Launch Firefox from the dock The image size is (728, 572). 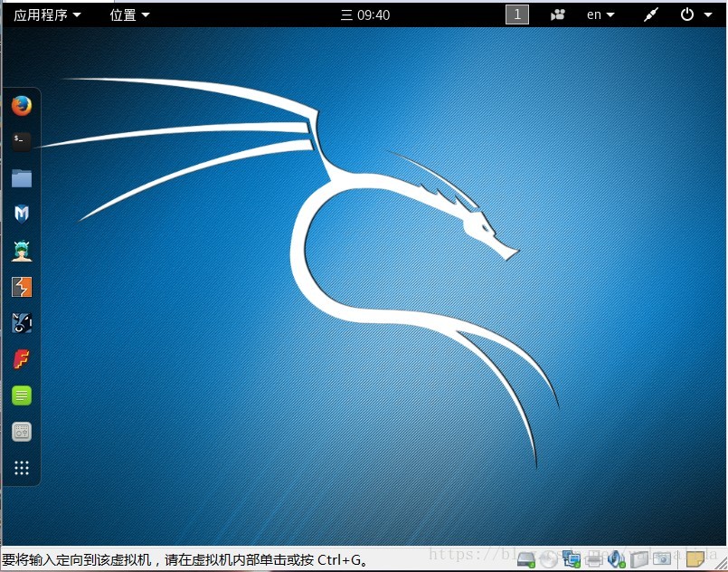coord(22,106)
